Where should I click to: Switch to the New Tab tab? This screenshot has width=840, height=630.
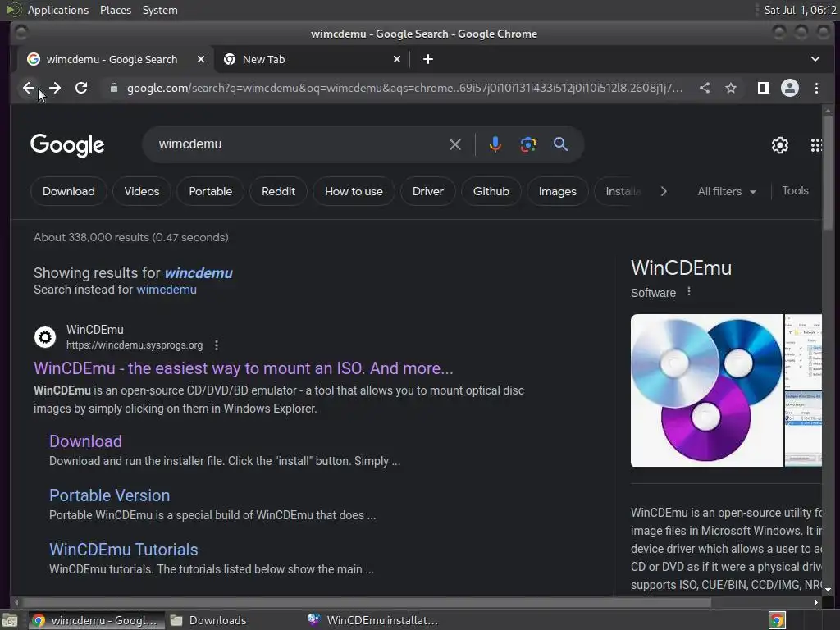[x=313, y=59]
